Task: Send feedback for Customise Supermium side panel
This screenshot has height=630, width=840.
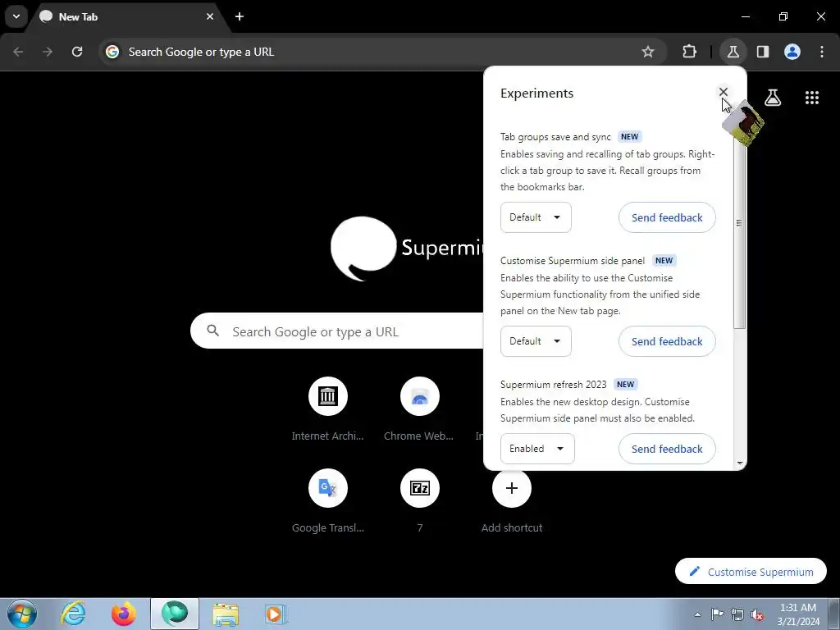Action: click(667, 341)
